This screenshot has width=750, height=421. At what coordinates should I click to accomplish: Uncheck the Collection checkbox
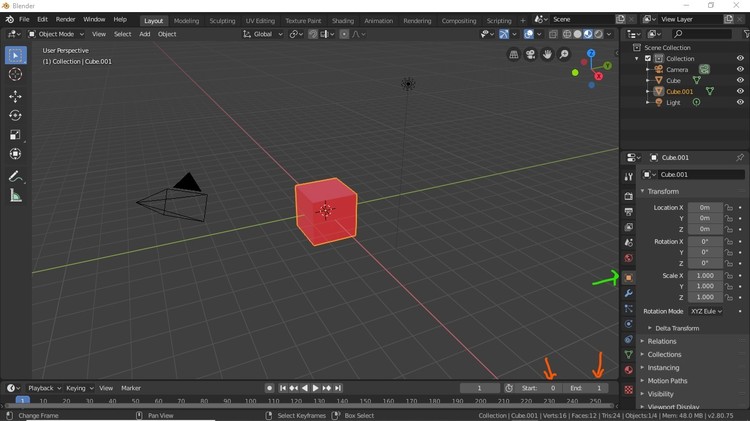pos(648,58)
